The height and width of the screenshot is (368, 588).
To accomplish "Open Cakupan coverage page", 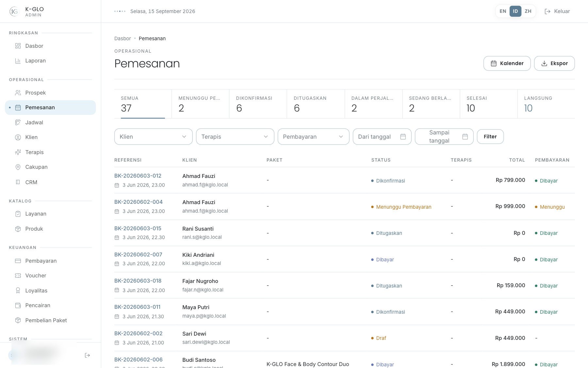I will point(50,167).
